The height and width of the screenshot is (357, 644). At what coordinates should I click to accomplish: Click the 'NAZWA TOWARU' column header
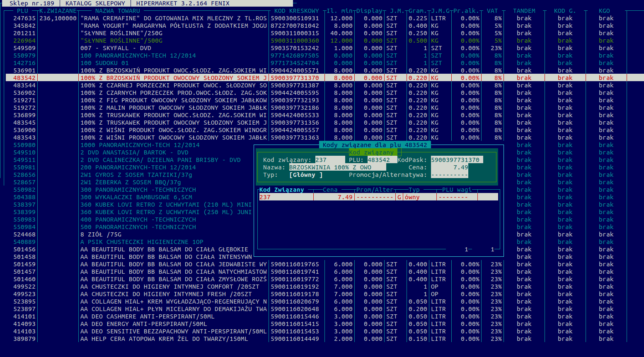click(x=117, y=11)
